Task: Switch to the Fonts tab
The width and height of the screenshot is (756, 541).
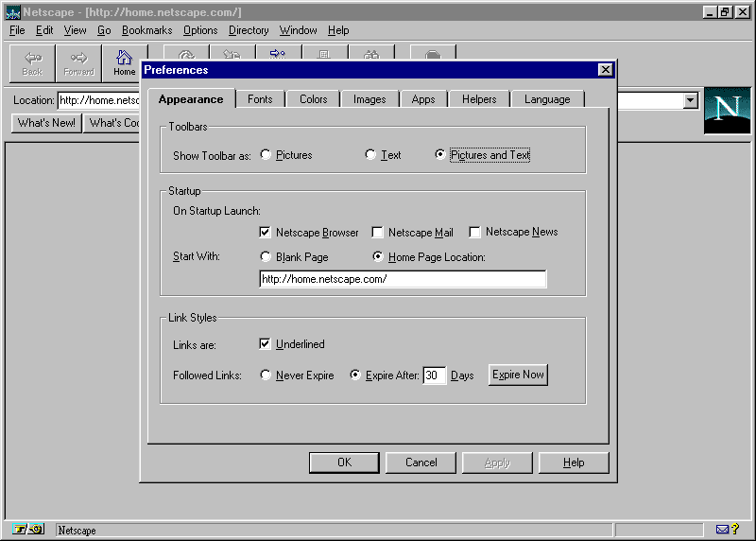Action: pyautogui.click(x=260, y=99)
